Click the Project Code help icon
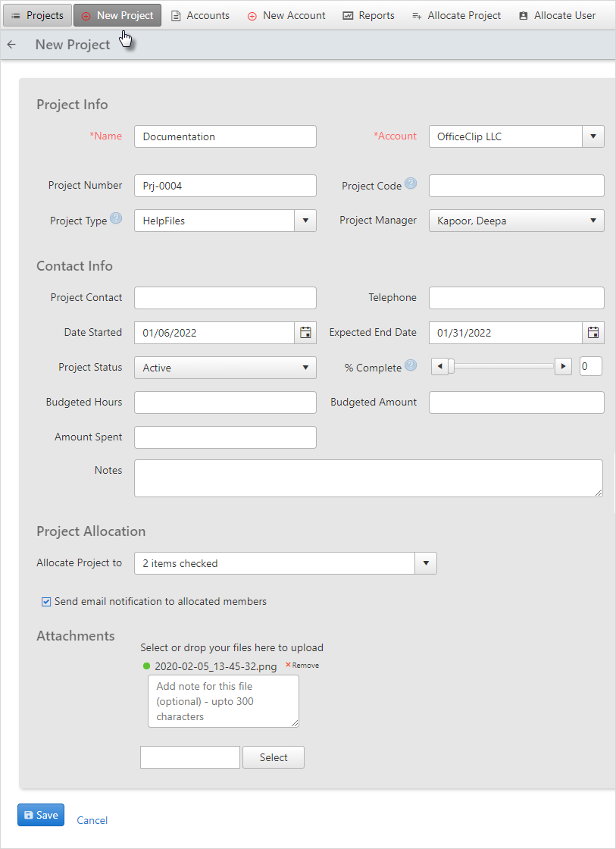 tap(411, 183)
